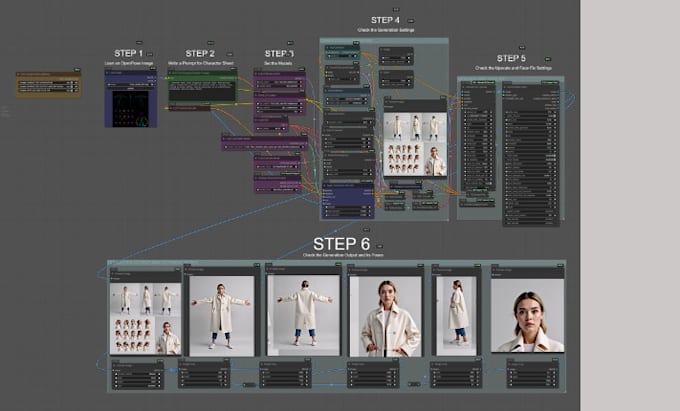Click "Check the Generation Output and Its Poses"
Screen dimensions: 680x411
pos(343,255)
